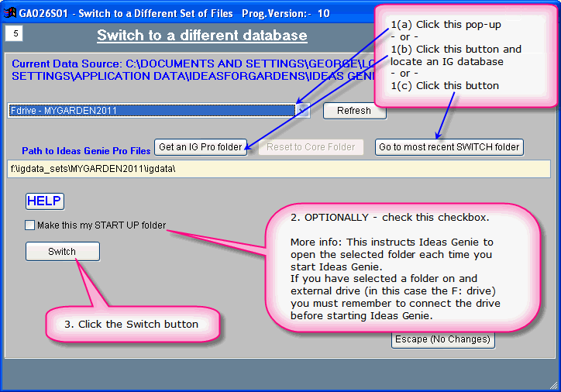Viewport: 561px width, 392px height.
Task: Select the Fdrive - MYGARDEN2011 combo box field
Action: 159,111
